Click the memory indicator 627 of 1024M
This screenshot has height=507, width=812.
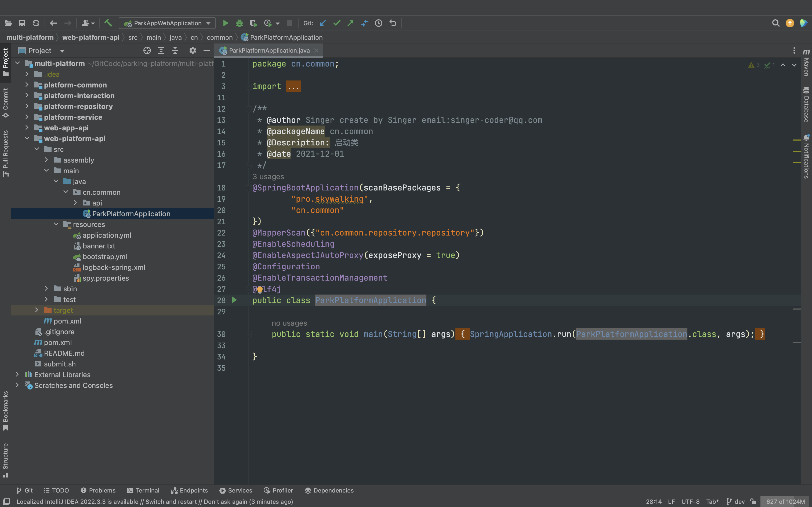(785, 502)
